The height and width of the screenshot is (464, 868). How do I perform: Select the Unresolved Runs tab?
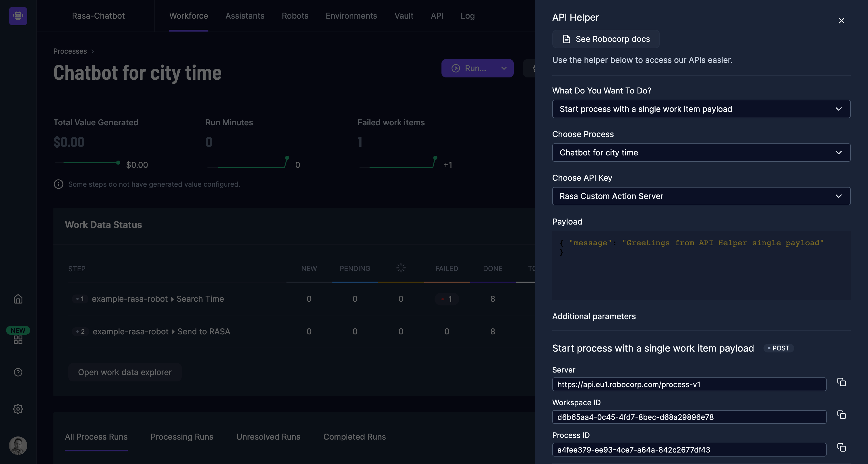268,437
